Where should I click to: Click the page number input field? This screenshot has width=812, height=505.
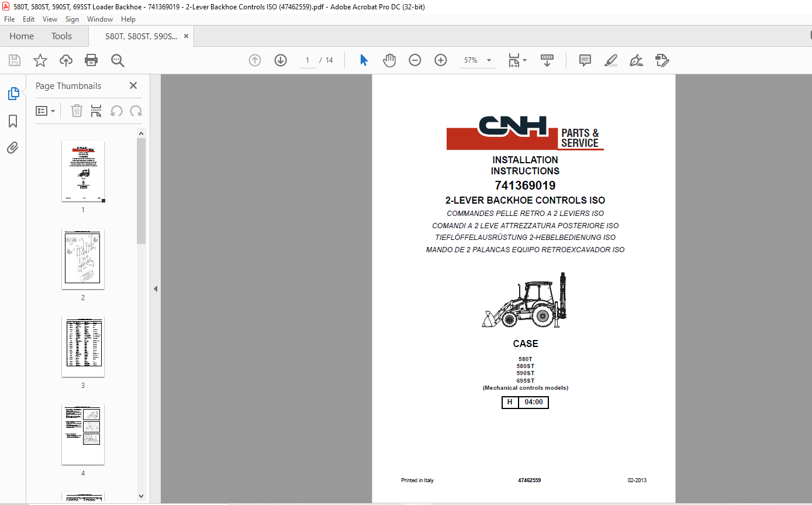307,60
